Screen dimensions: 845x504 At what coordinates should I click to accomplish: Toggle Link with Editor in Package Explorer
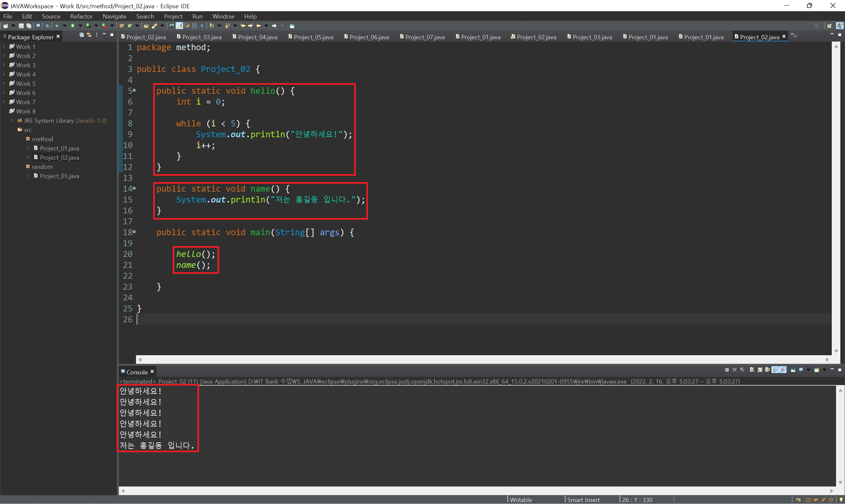pyautogui.click(x=89, y=35)
